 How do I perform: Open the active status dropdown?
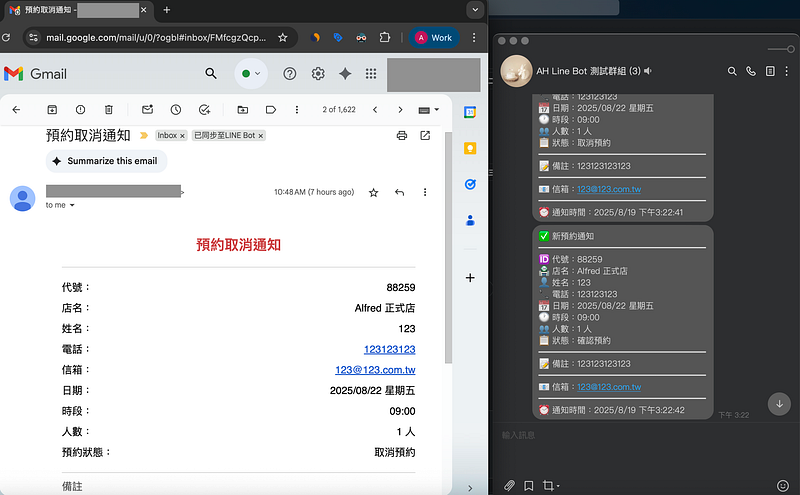coord(251,73)
